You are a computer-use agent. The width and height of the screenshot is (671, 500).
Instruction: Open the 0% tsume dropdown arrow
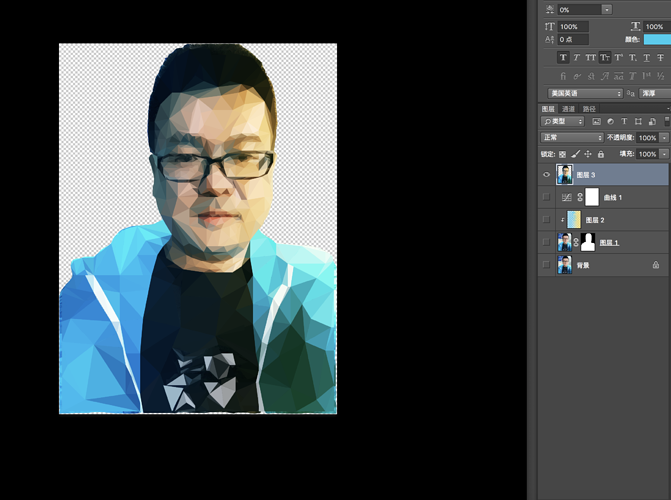(607, 9)
